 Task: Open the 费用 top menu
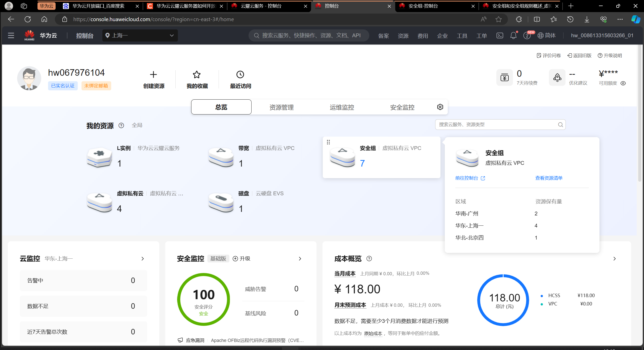tap(423, 36)
